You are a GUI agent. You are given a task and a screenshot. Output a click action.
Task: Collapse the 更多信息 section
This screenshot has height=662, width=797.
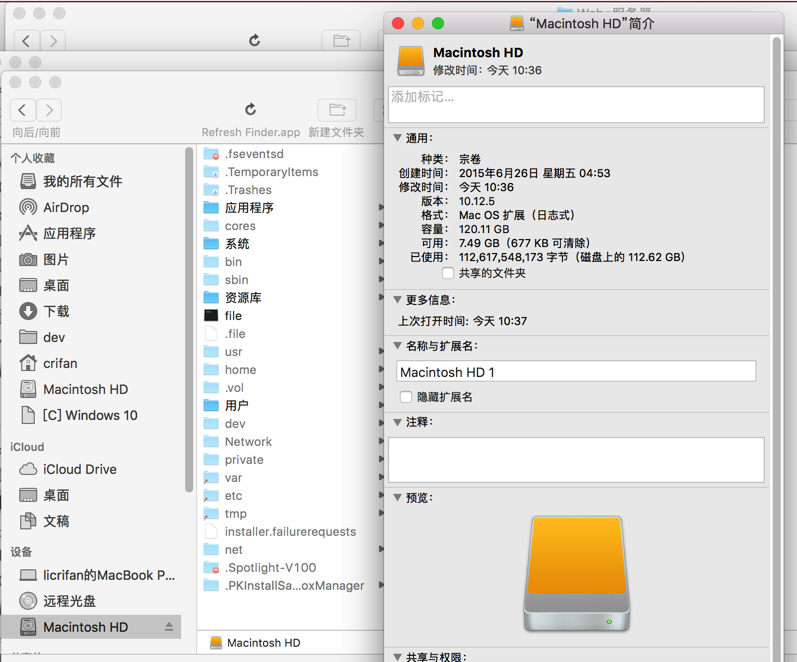pos(397,299)
